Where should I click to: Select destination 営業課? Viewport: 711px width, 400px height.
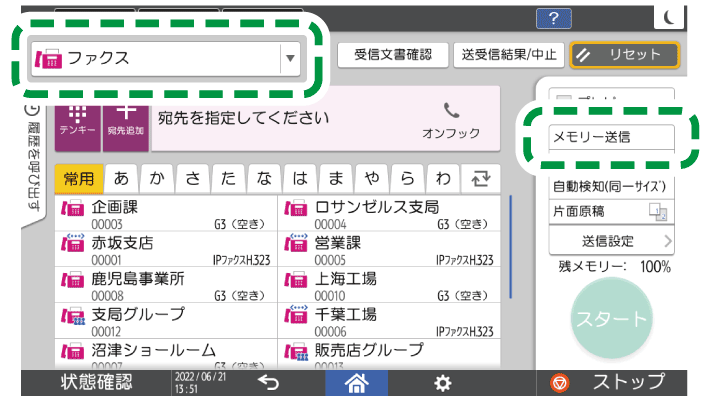click(x=389, y=249)
